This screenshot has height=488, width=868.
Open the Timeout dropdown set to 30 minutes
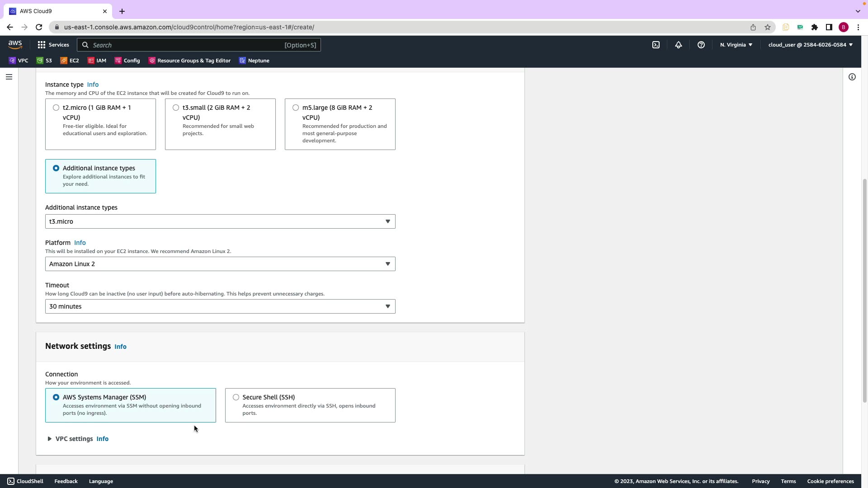220,306
